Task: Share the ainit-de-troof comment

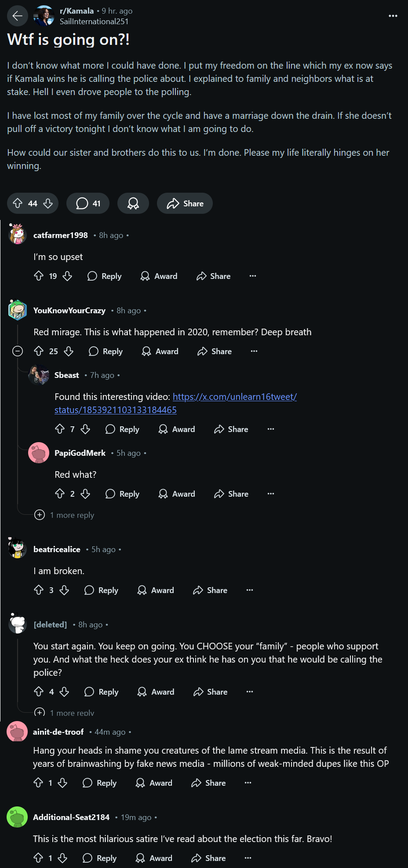Action: tap(209, 783)
